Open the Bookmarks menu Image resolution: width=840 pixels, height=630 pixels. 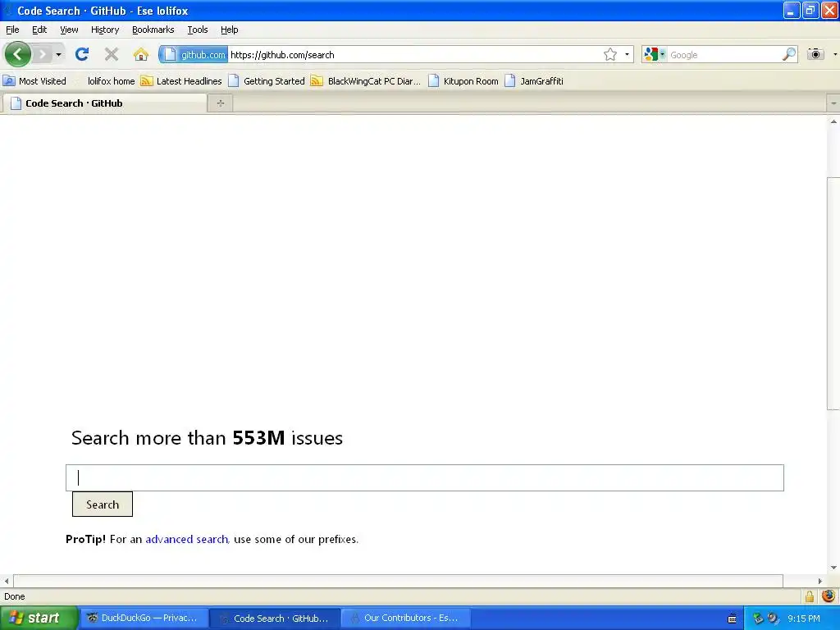click(153, 30)
